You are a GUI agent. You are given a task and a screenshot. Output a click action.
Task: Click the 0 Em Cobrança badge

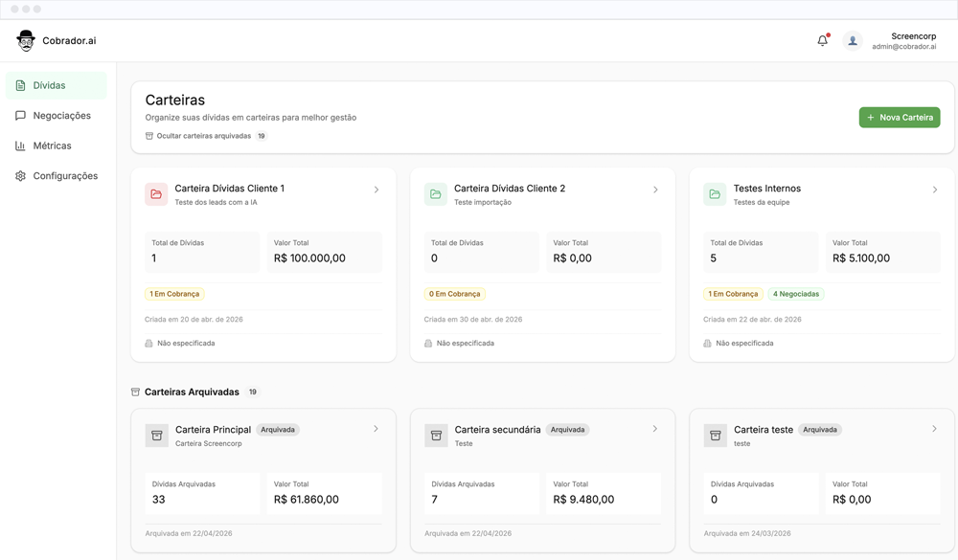454,294
